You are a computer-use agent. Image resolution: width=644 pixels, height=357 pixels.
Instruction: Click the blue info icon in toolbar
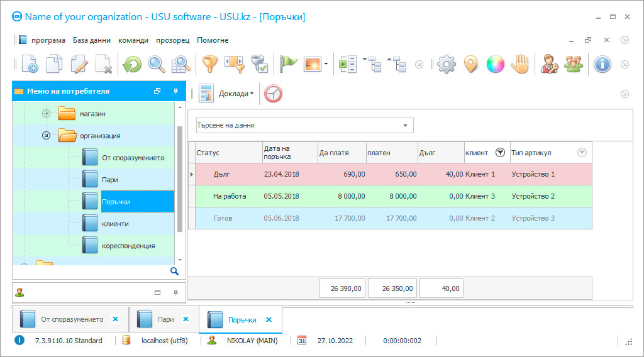(x=602, y=64)
